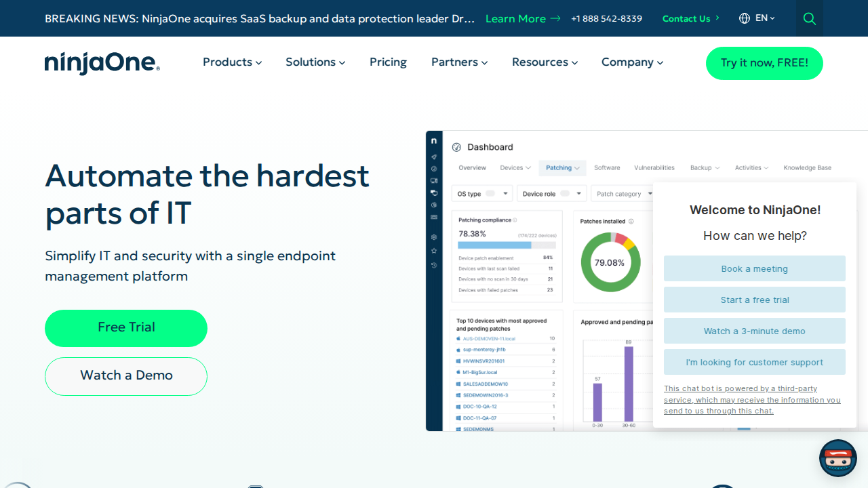The image size is (868, 488).
Task: Open the Partners dropdown
Action: pos(459,62)
